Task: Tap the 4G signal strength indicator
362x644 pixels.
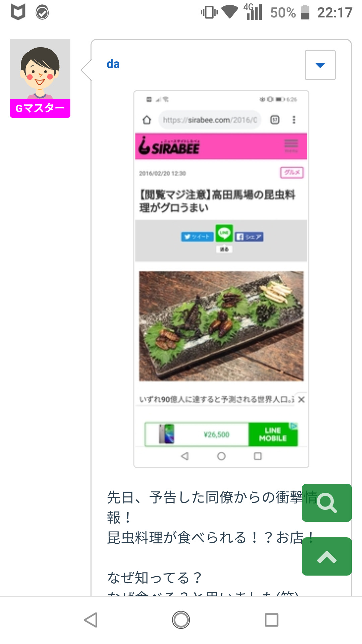Action: point(253,12)
